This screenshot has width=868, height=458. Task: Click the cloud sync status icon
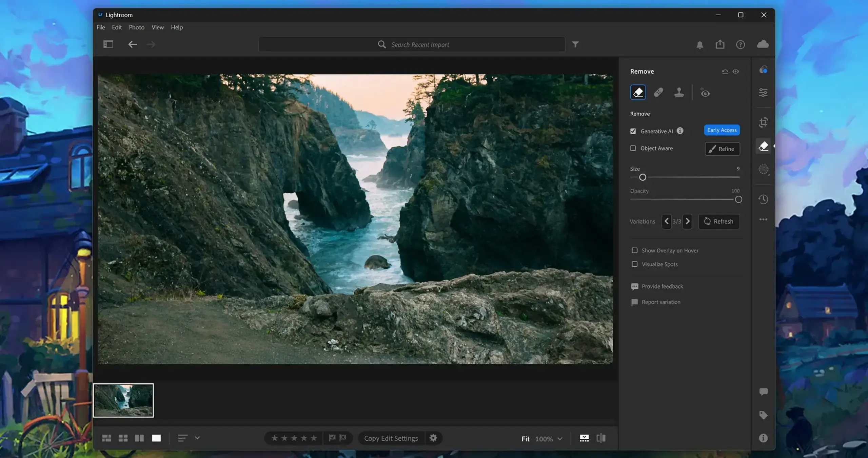[x=763, y=44]
